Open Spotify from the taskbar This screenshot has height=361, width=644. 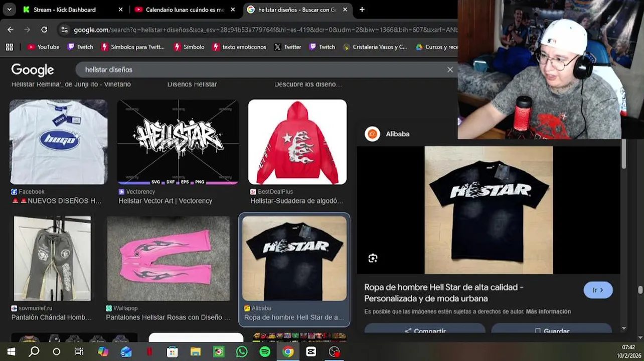pos(265,352)
